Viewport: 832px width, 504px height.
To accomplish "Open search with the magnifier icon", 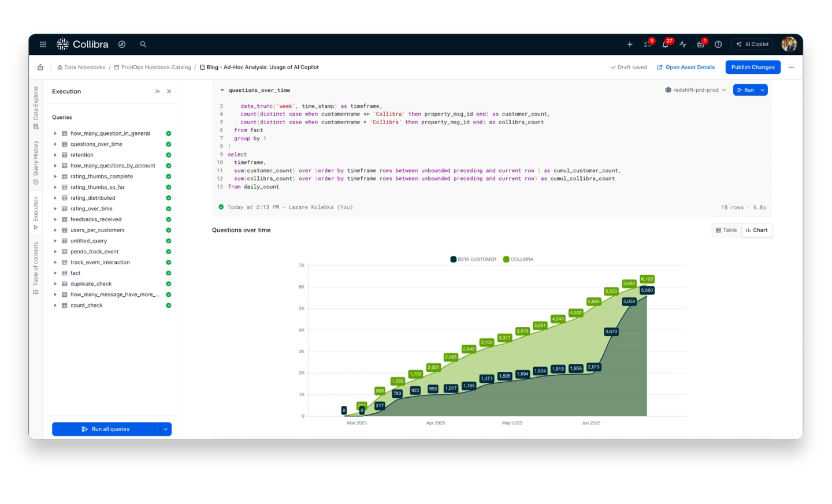I will click(143, 44).
